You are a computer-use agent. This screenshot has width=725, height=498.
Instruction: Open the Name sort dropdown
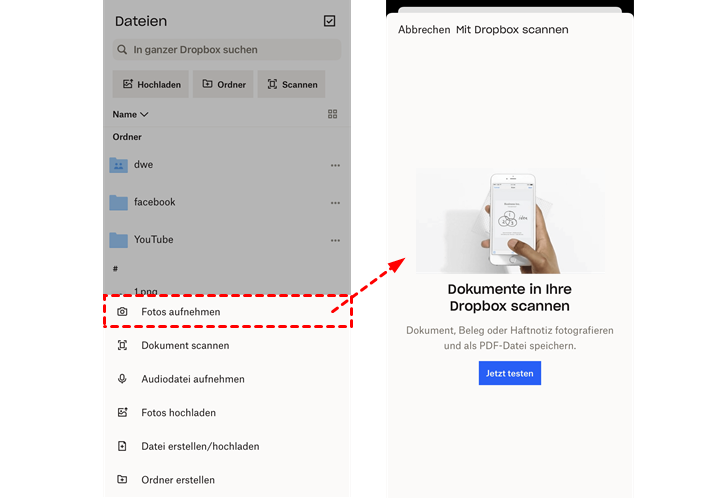130,114
